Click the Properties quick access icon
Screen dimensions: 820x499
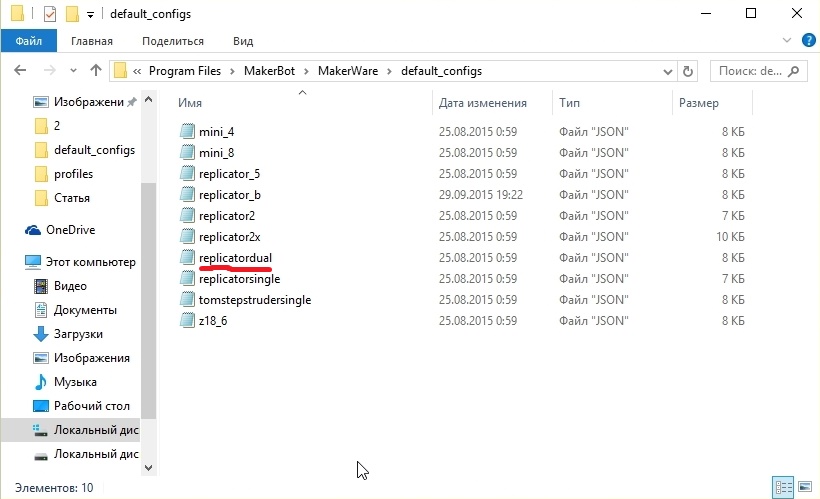pos(50,14)
